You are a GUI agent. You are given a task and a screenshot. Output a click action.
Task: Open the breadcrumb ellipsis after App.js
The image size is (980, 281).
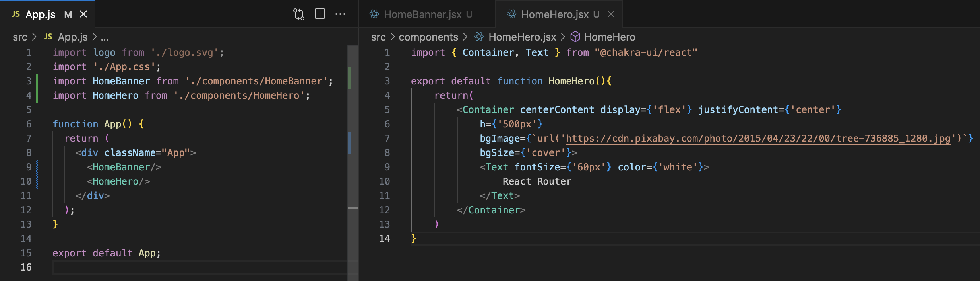(105, 37)
